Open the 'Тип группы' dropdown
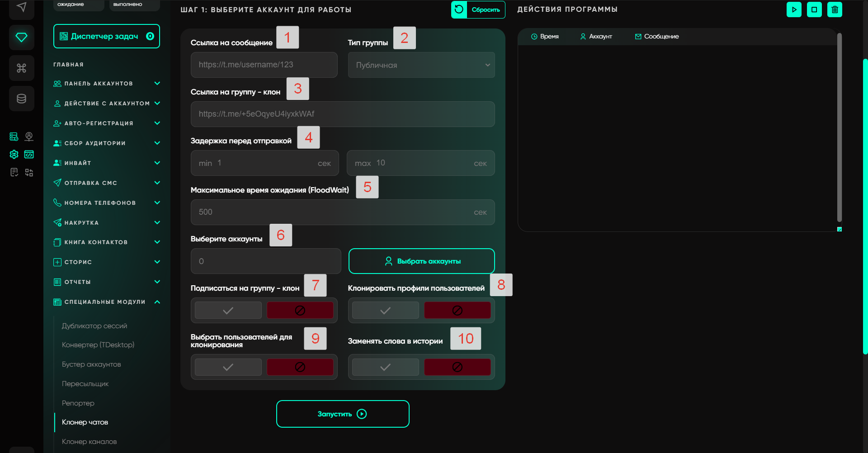This screenshot has width=868, height=453. point(421,65)
